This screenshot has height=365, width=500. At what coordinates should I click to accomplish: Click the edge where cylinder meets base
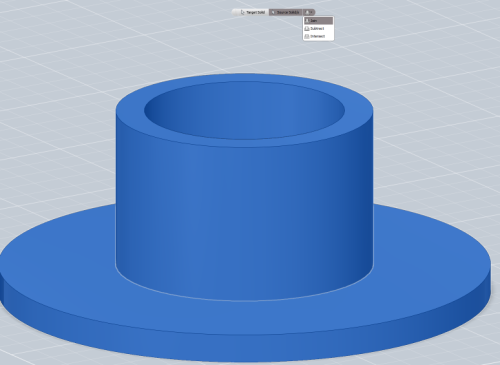[x=244, y=301]
